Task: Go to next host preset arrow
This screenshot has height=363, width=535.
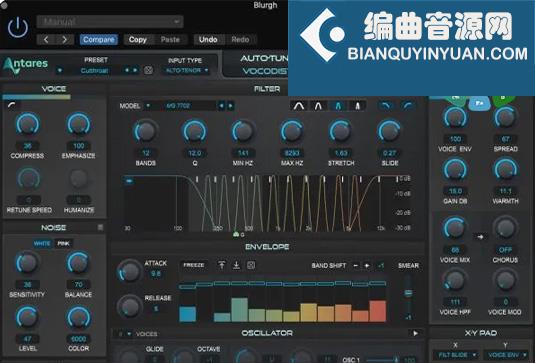Action: click(x=64, y=40)
